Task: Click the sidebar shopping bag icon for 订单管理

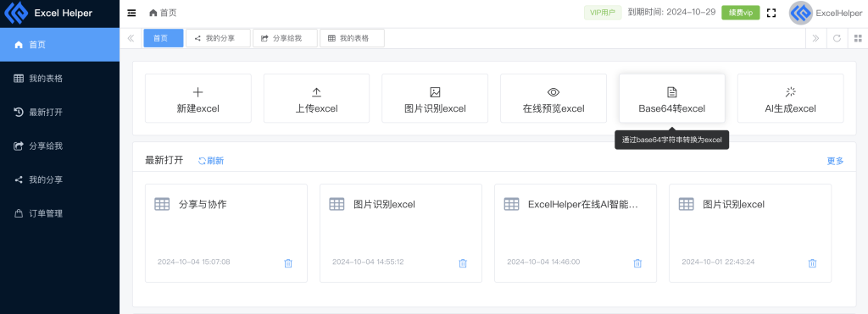Action: click(x=19, y=213)
